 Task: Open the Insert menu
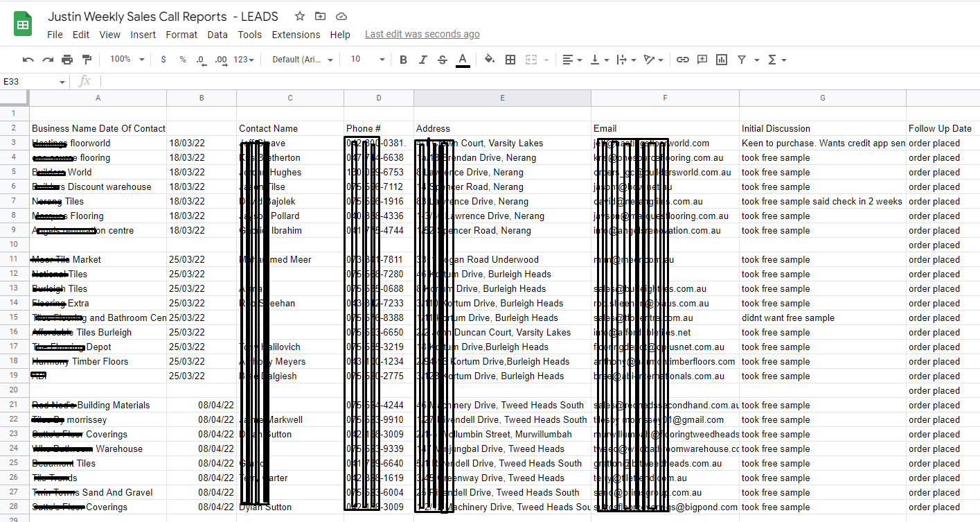[143, 35]
